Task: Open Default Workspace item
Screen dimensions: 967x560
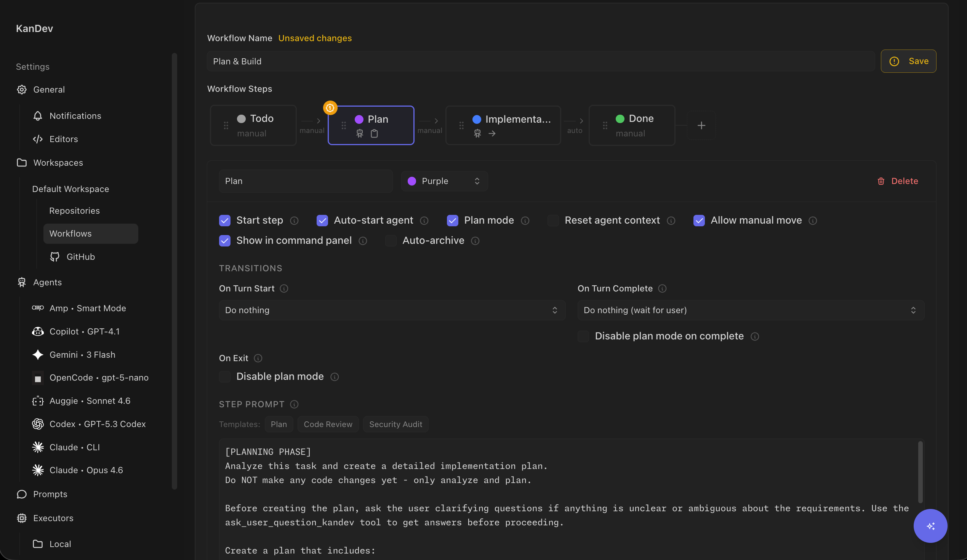Action: [70, 189]
